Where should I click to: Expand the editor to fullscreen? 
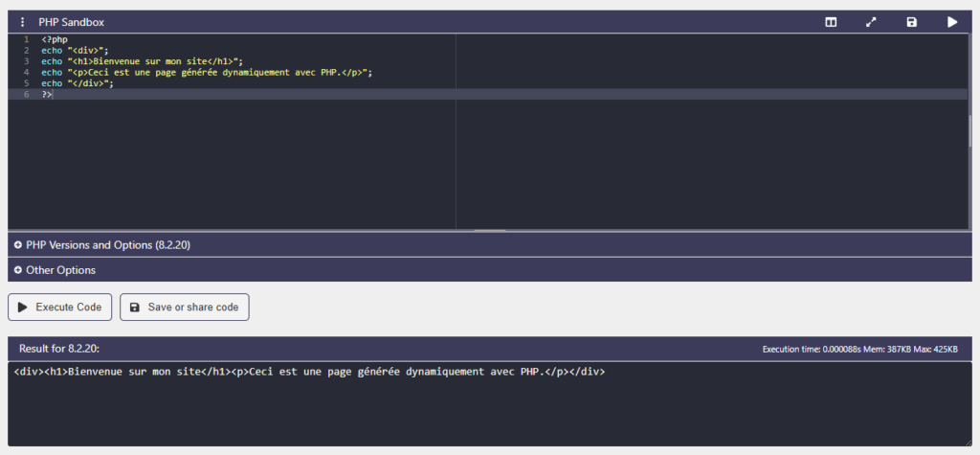coord(871,22)
